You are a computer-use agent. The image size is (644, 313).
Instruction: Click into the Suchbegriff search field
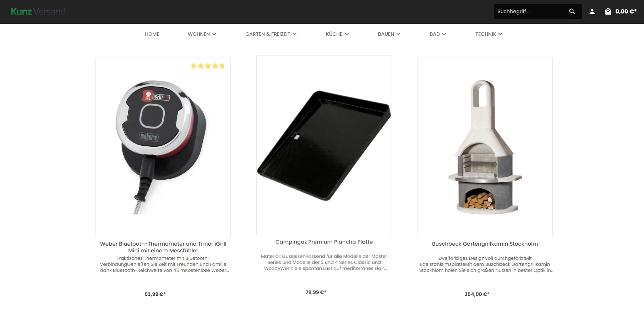[530, 11]
